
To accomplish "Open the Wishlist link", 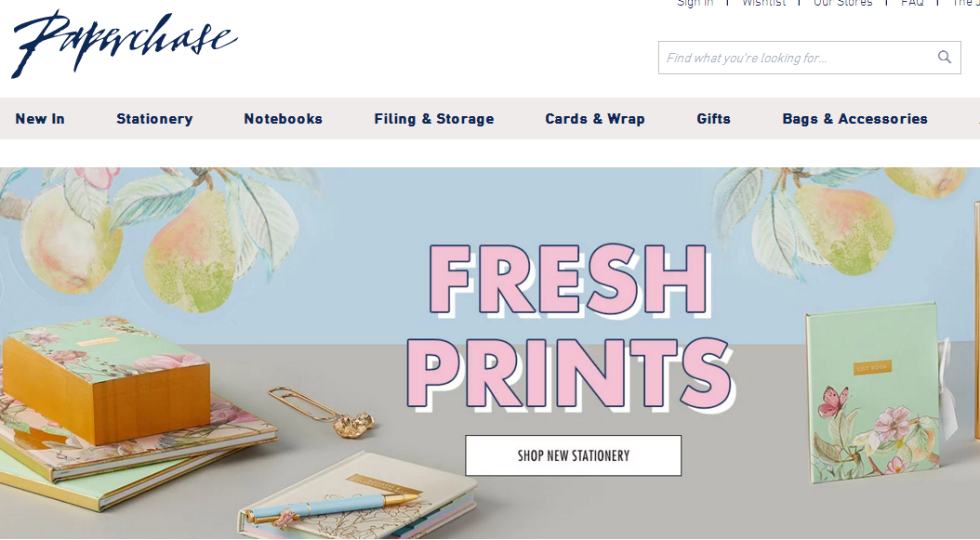I will pyautogui.click(x=763, y=3).
